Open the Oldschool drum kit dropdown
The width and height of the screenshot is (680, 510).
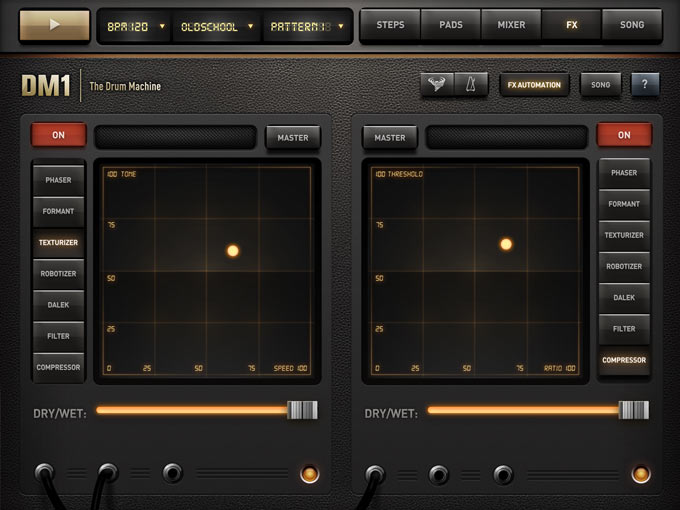[x=216, y=26]
